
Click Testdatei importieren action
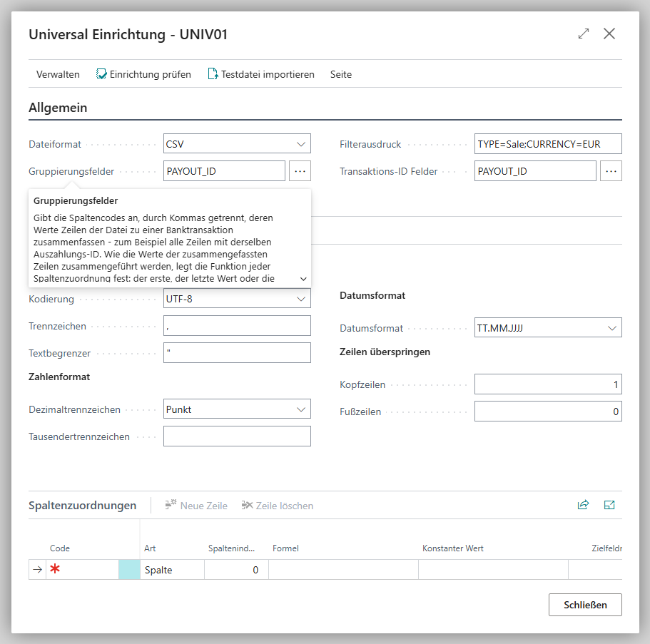tap(261, 75)
